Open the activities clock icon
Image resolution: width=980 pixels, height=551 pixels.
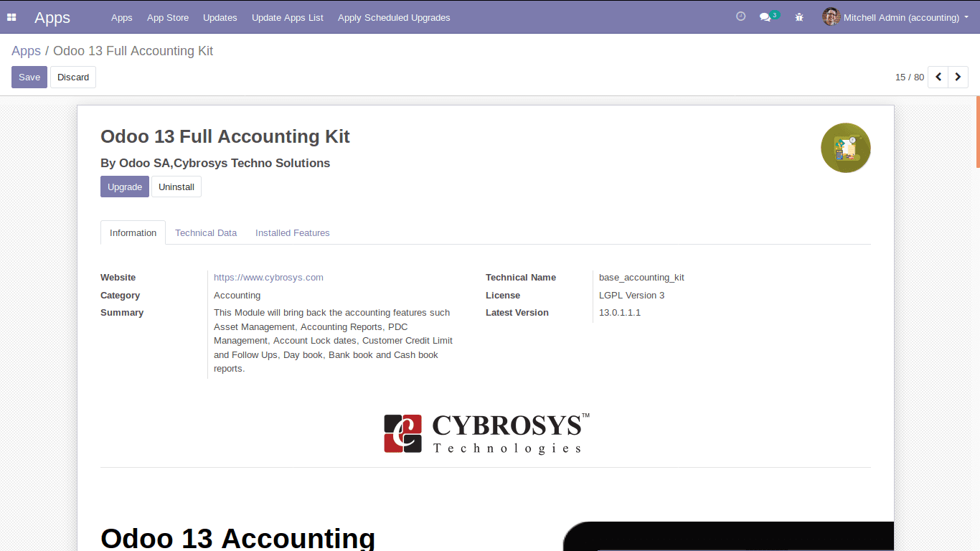(741, 17)
